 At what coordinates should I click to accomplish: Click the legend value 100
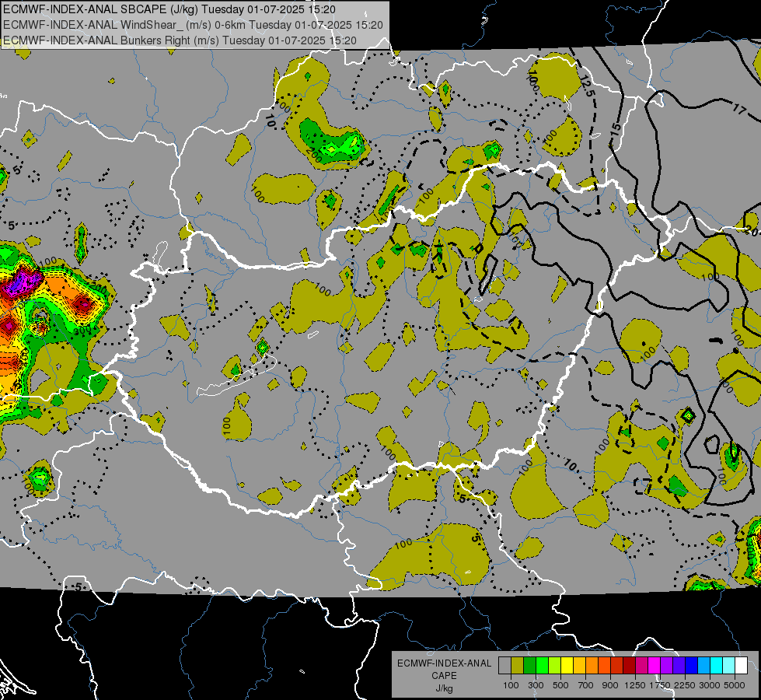tap(511, 685)
